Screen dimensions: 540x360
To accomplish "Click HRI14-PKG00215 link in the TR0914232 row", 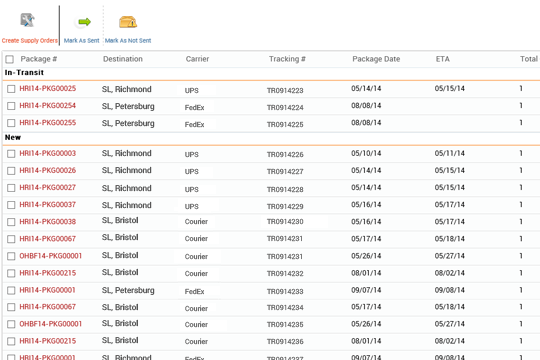I will click(48, 273).
